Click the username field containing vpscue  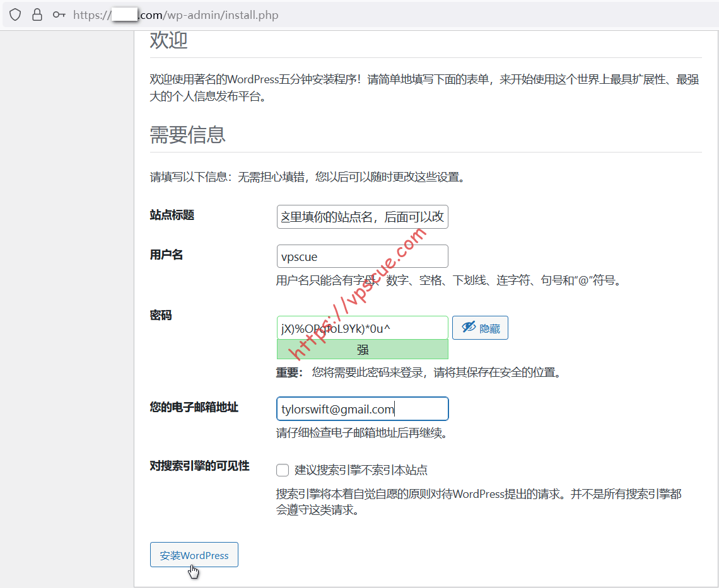[362, 257]
